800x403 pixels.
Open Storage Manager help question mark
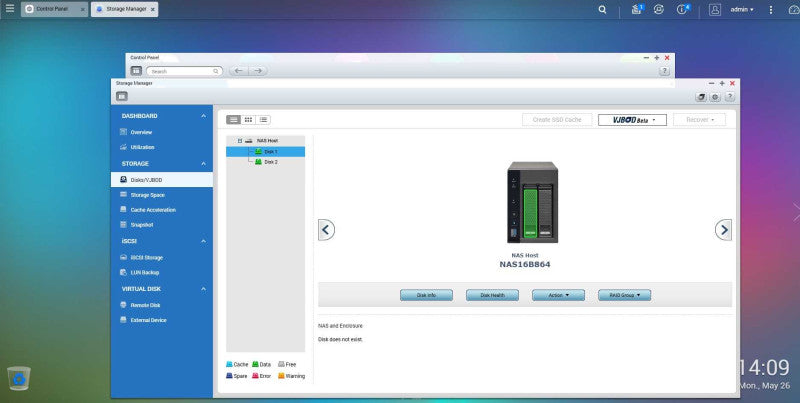[730, 96]
